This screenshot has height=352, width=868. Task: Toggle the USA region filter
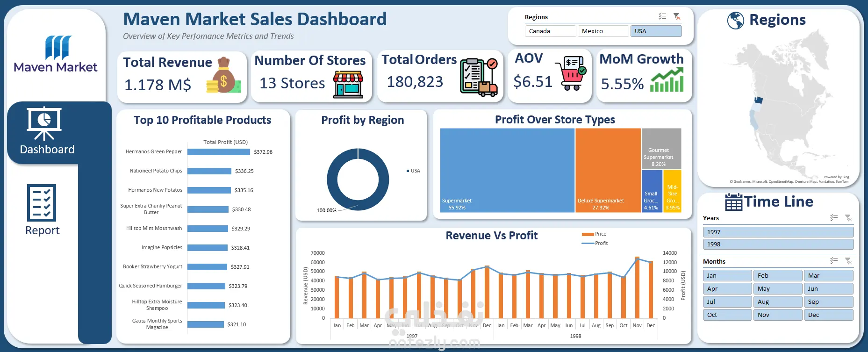click(656, 31)
